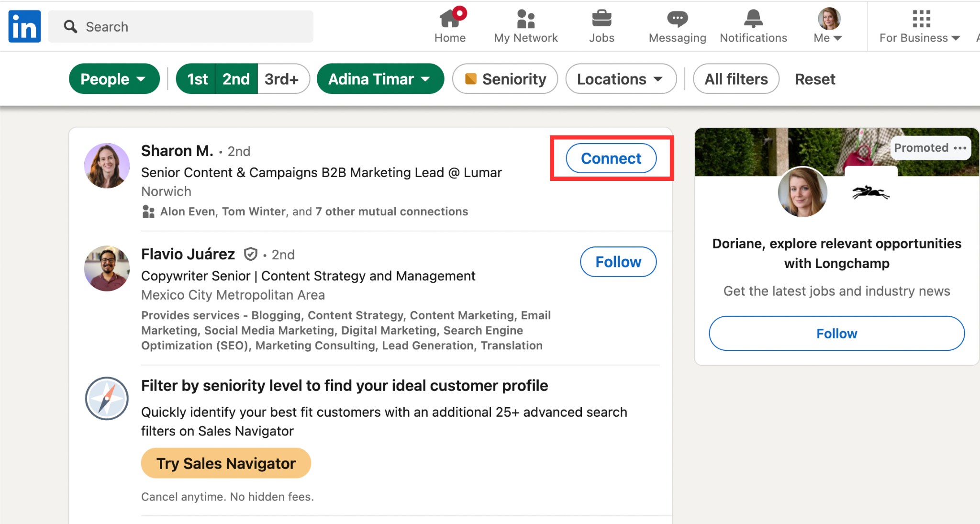The image size is (980, 524).
Task: Click 'Filter by seniority level' heading
Action: tap(345, 386)
